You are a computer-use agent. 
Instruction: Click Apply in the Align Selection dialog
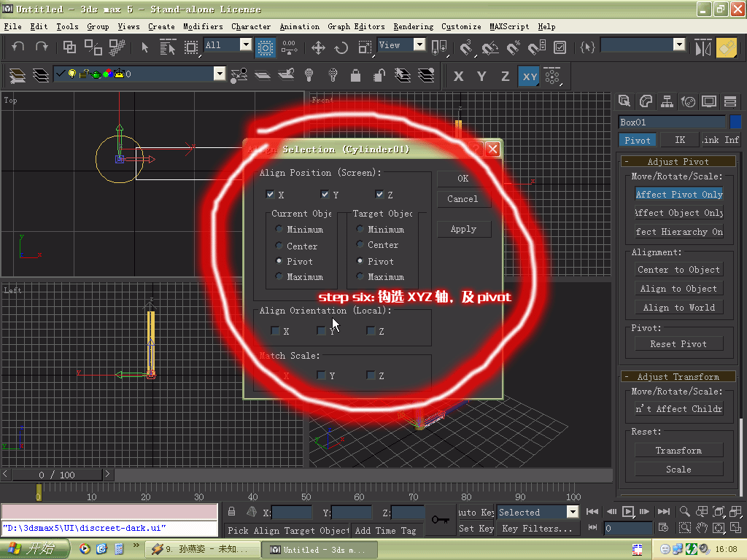(x=463, y=229)
